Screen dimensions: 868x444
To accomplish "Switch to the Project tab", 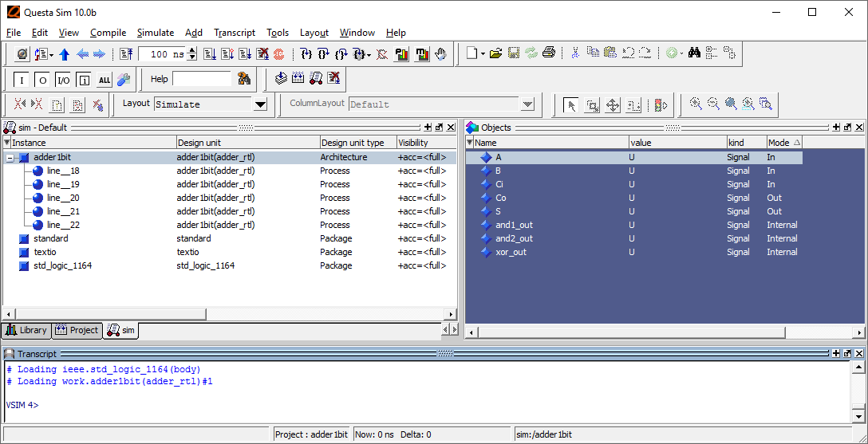I will point(77,330).
